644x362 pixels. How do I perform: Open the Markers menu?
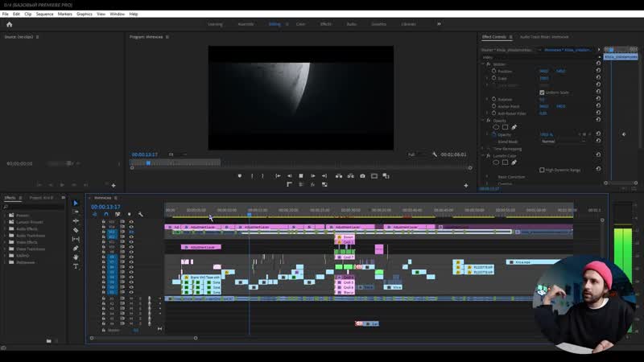[65, 14]
